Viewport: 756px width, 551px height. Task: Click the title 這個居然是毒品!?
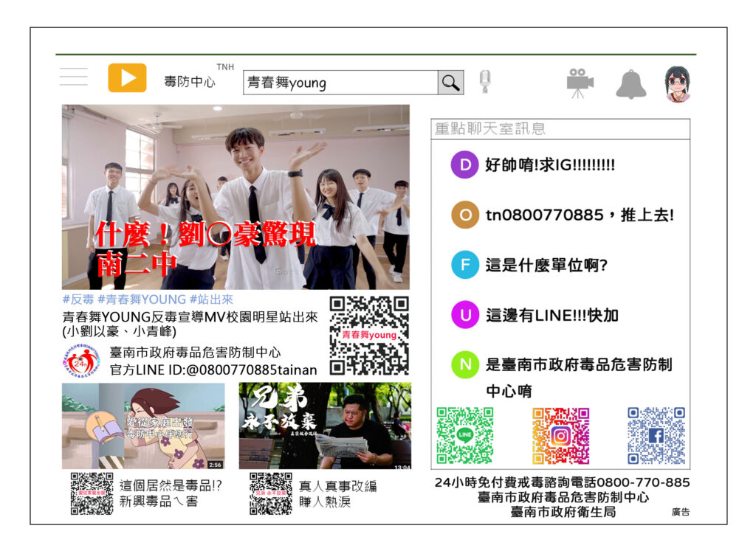click(171, 486)
